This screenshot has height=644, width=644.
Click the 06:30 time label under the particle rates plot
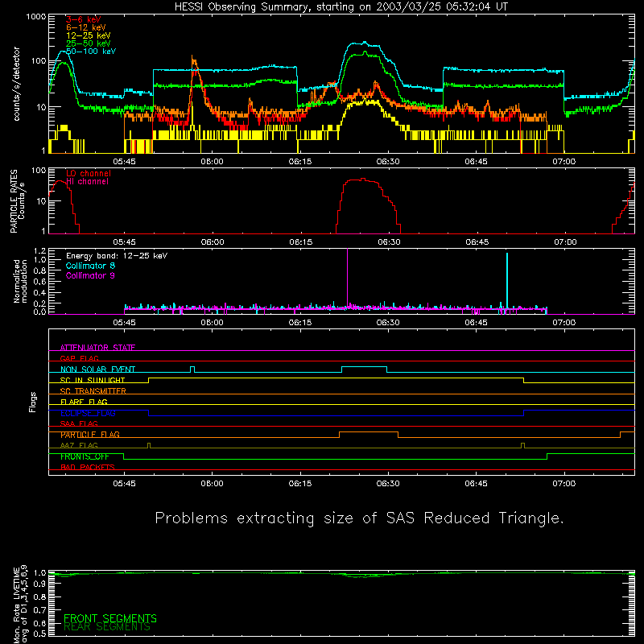click(x=389, y=242)
